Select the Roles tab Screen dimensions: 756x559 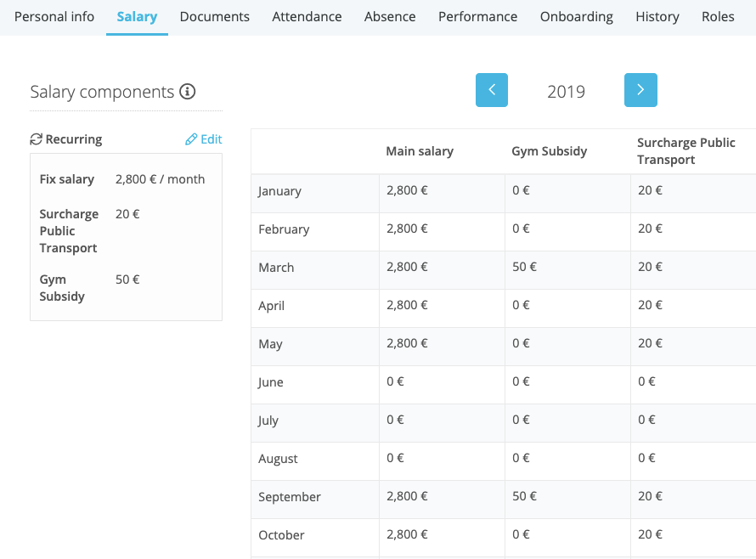point(718,16)
